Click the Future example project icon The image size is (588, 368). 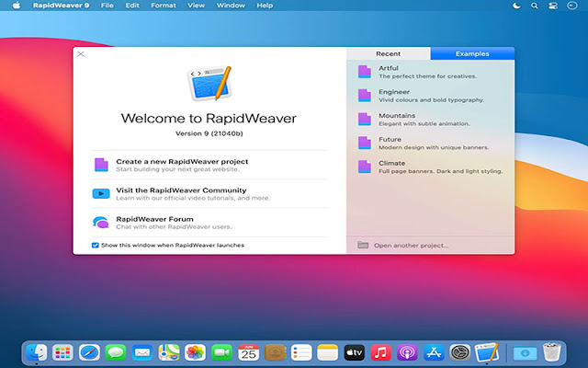click(x=365, y=143)
